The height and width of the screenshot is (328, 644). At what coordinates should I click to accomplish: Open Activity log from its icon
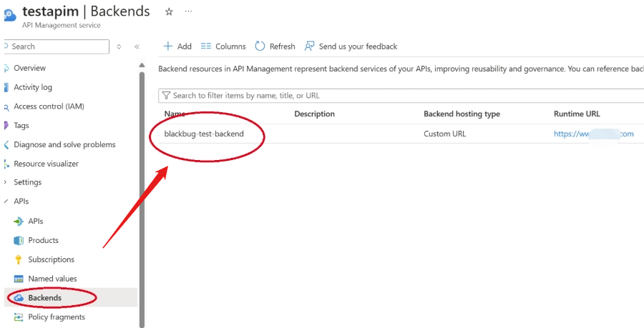[6, 87]
